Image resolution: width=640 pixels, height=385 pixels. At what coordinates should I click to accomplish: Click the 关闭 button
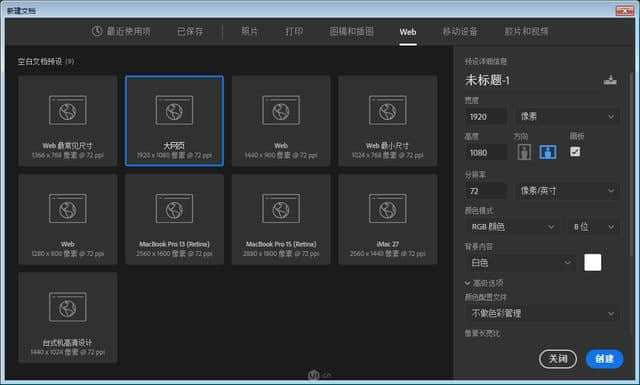[x=558, y=359]
